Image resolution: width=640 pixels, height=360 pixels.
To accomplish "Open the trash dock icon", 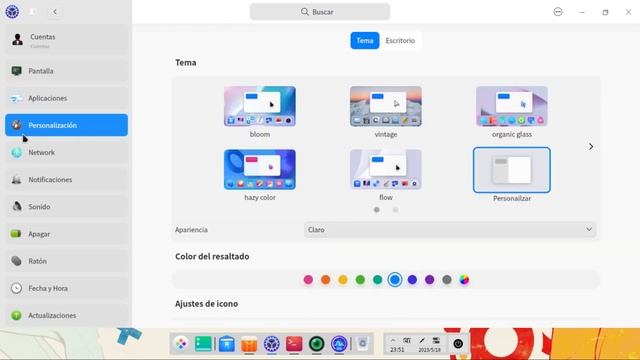I will (x=362, y=343).
